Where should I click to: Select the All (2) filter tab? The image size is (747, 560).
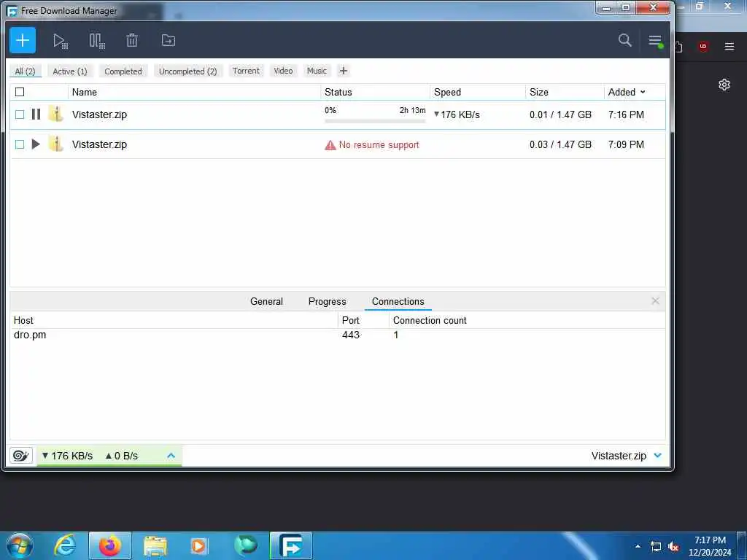26,71
